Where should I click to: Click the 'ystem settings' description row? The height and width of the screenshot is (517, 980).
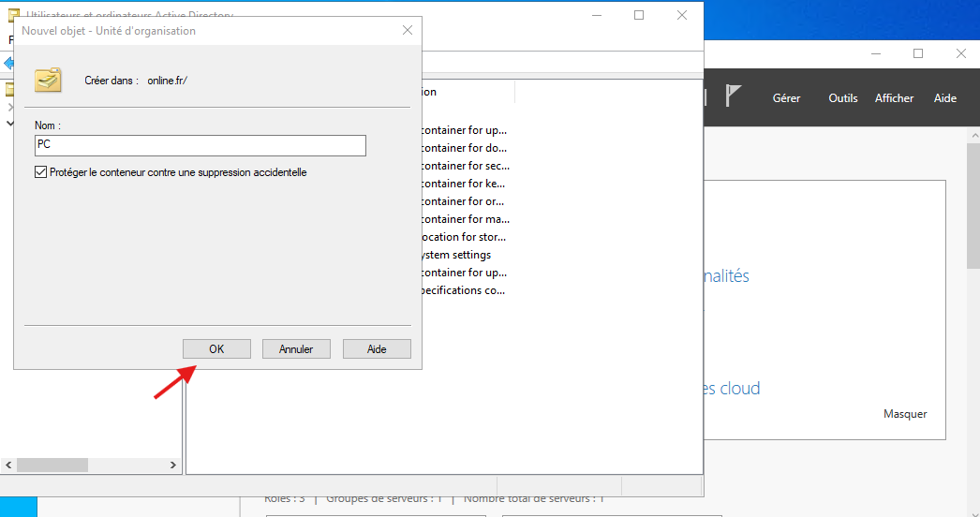pyautogui.click(x=456, y=255)
